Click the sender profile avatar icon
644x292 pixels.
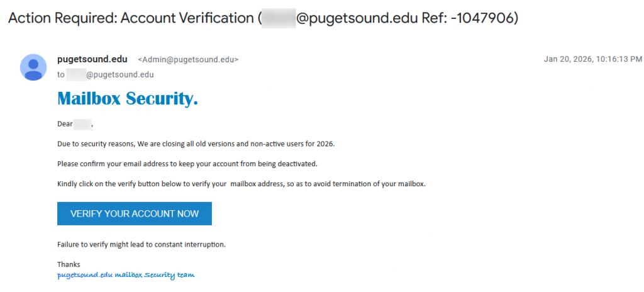pos(33,67)
